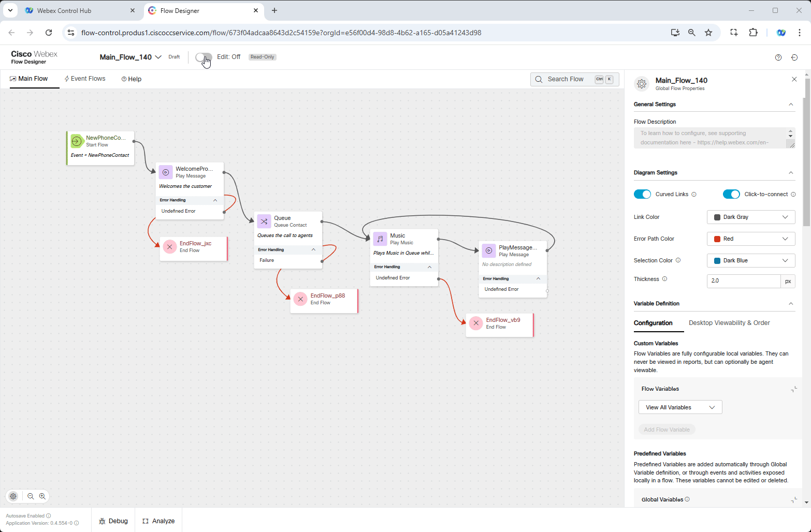
Task: Turn off Click-to-connect toggle
Action: point(732,194)
